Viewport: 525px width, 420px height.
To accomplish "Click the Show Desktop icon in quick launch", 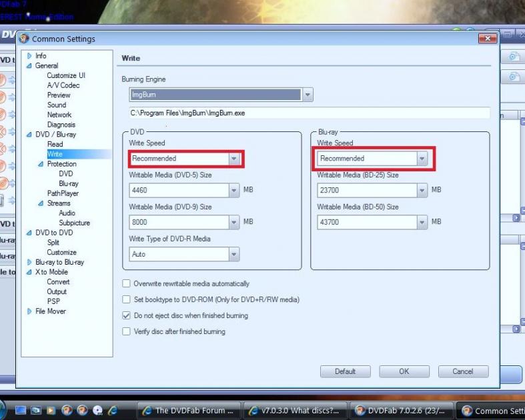I will tap(21, 410).
